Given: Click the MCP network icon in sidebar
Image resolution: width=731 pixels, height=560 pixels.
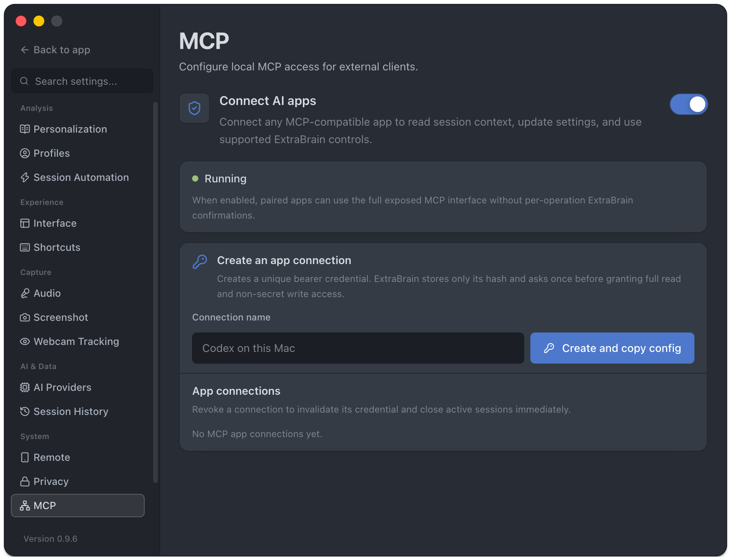Looking at the screenshot, I should tap(25, 506).
